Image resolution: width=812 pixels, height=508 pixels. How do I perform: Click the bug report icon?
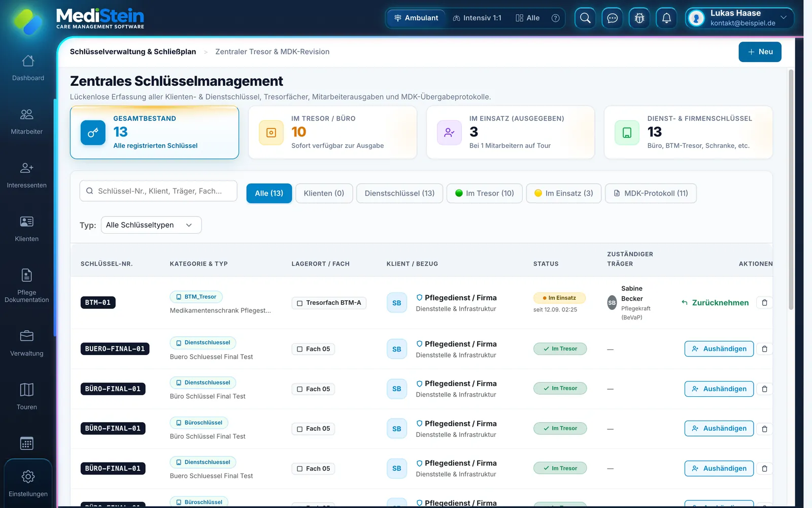pyautogui.click(x=639, y=18)
